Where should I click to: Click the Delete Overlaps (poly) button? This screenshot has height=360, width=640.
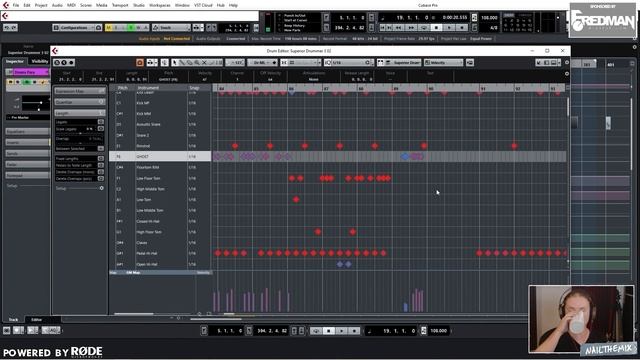click(x=100, y=178)
